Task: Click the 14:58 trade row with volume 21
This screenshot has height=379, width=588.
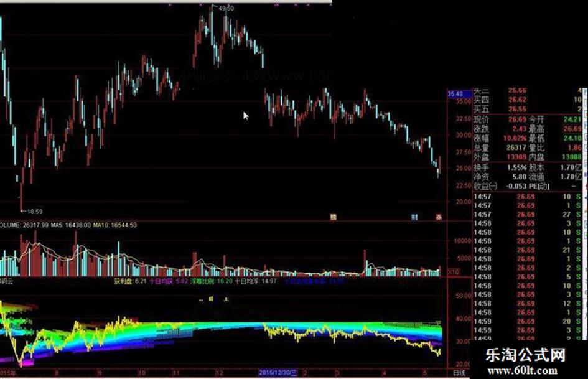Action: [528, 250]
